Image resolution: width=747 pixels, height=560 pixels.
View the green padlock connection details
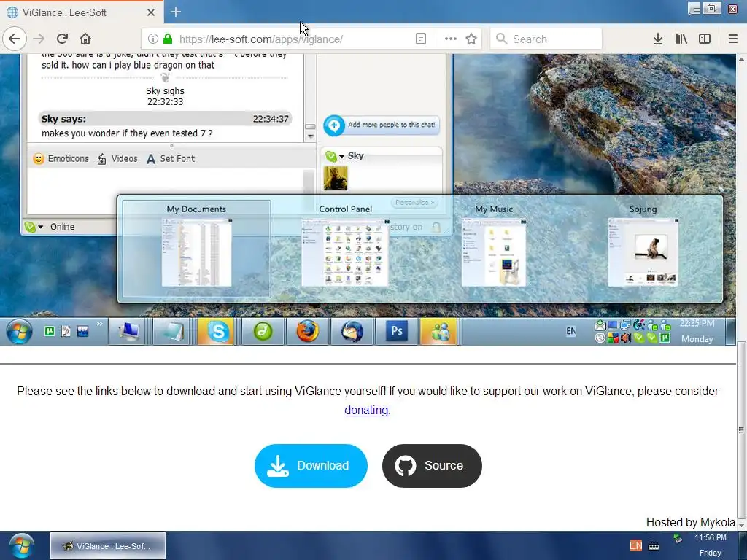[x=167, y=39]
